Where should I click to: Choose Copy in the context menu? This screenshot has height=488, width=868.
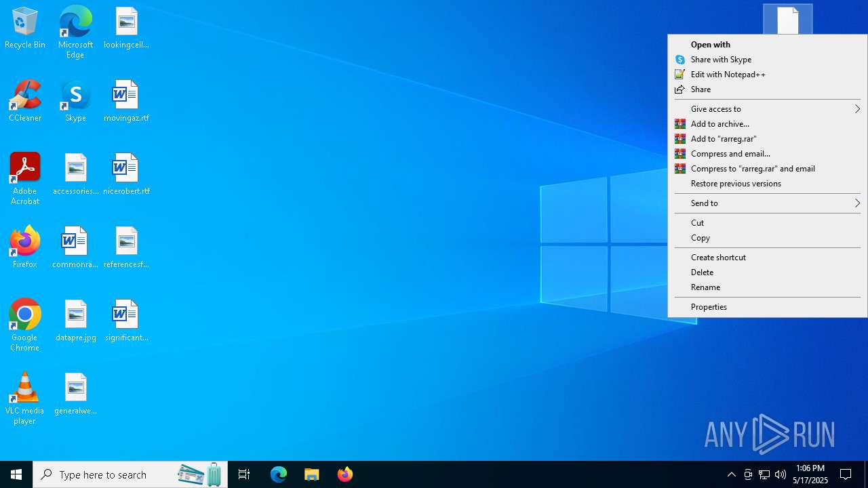tap(768, 238)
